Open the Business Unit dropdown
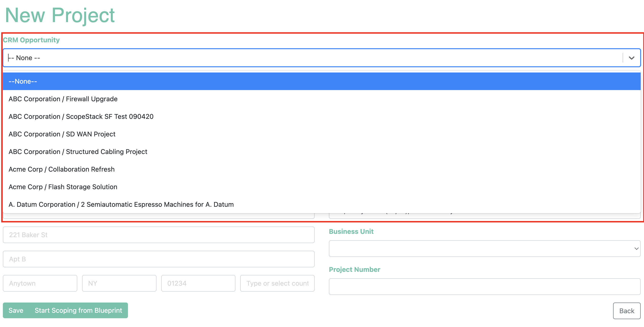The height and width of the screenshot is (327, 644). (484, 249)
